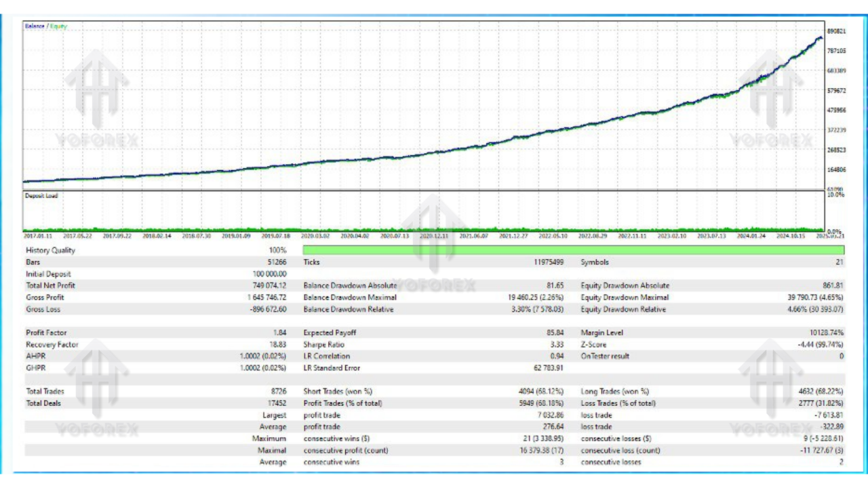Screen dimensions: 868x488
Task: Click the Deposit Load panel label
Action: click(41, 196)
